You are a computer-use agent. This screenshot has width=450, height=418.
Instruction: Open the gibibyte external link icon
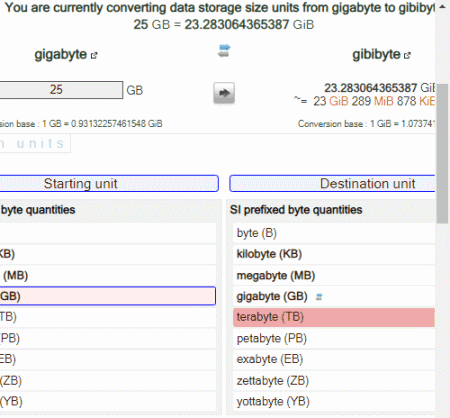407,55
